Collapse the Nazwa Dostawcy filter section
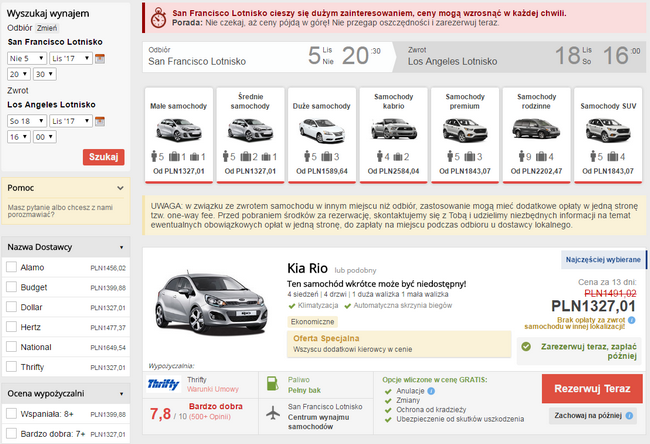Viewport: 650px width, 444px height. tap(119, 247)
